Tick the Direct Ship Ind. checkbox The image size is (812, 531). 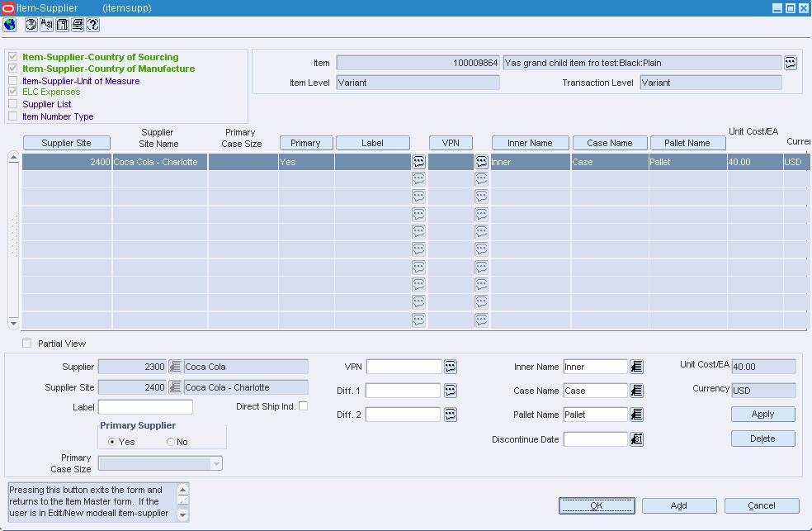(304, 406)
